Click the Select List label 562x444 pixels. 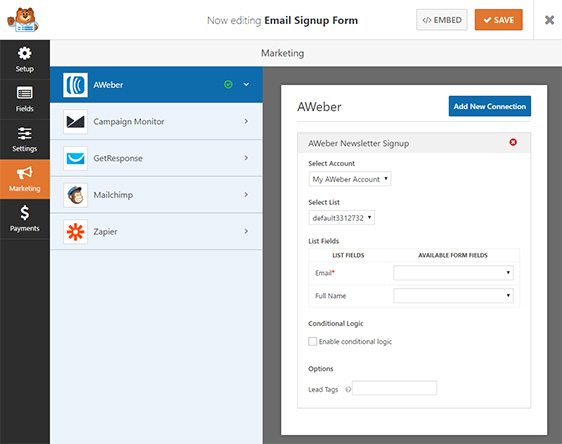coord(324,202)
